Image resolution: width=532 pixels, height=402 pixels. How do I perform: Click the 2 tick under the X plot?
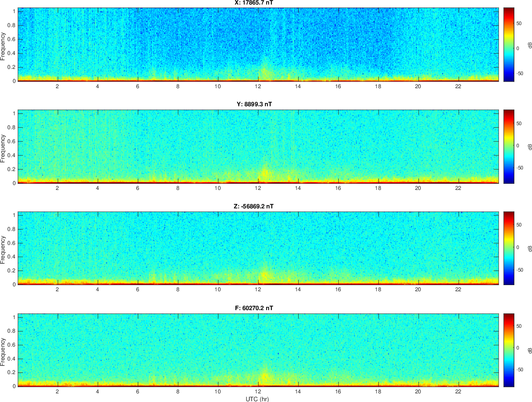click(x=57, y=86)
